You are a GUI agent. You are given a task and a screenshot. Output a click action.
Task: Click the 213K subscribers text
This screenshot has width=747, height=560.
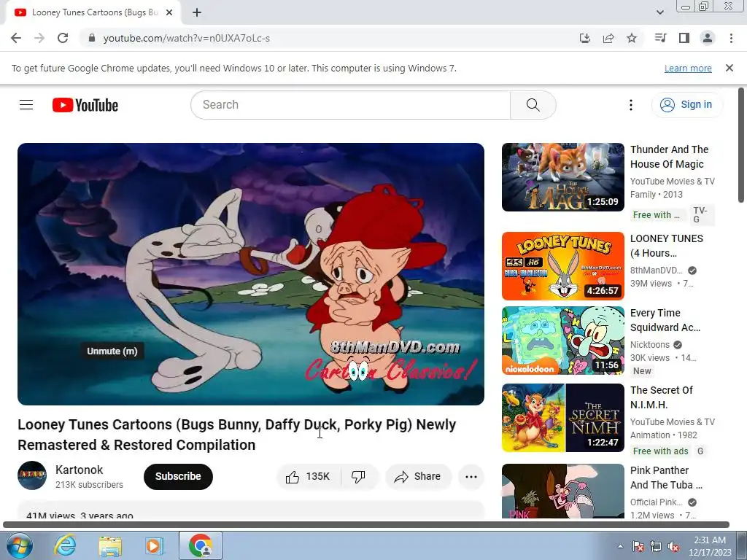coord(89,485)
